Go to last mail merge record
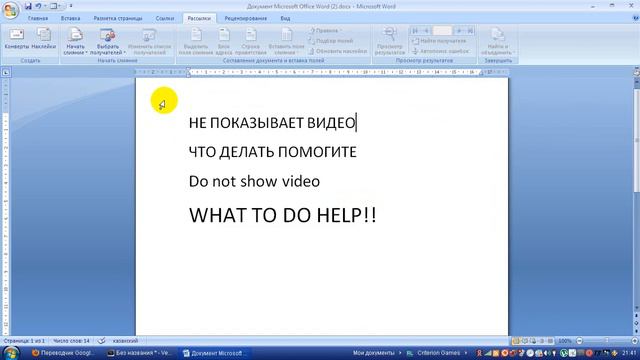Image resolution: width=640 pixels, height=360 pixels. [x=470, y=31]
